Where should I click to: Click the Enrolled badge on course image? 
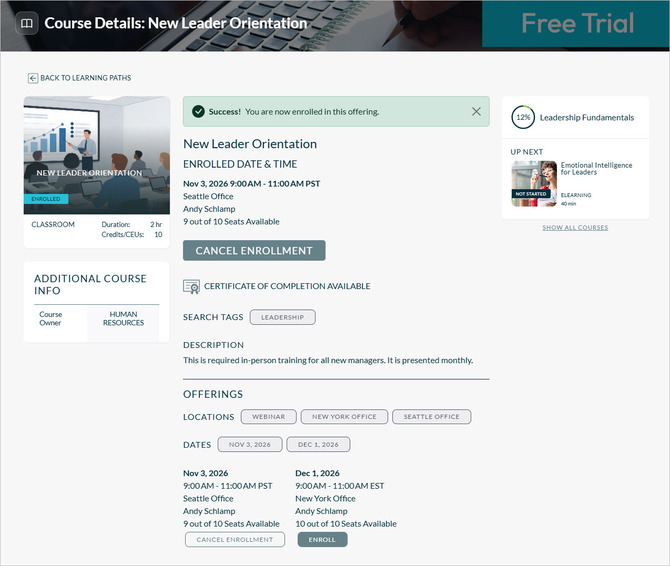click(x=46, y=199)
